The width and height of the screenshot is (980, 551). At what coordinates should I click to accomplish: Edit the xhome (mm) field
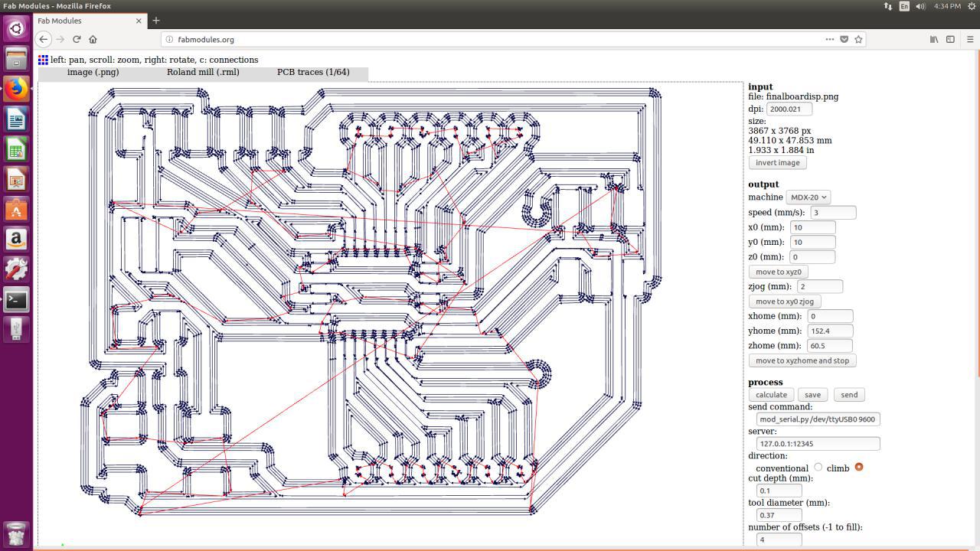click(x=830, y=316)
